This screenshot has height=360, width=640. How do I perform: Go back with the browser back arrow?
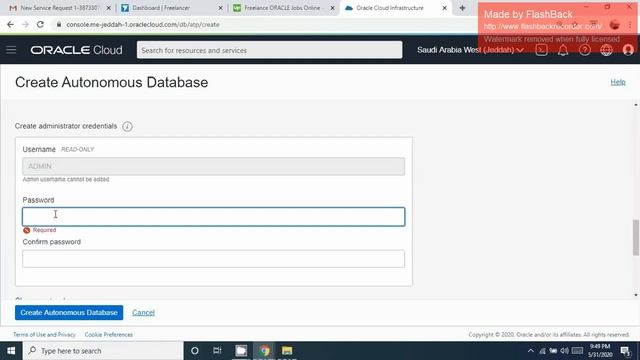pos(11,24)
